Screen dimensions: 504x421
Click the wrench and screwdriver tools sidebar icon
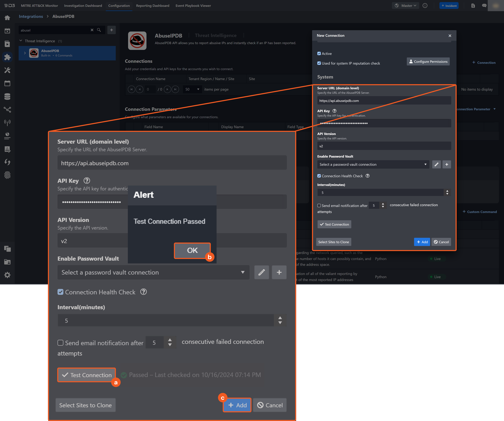pos(7,70)
